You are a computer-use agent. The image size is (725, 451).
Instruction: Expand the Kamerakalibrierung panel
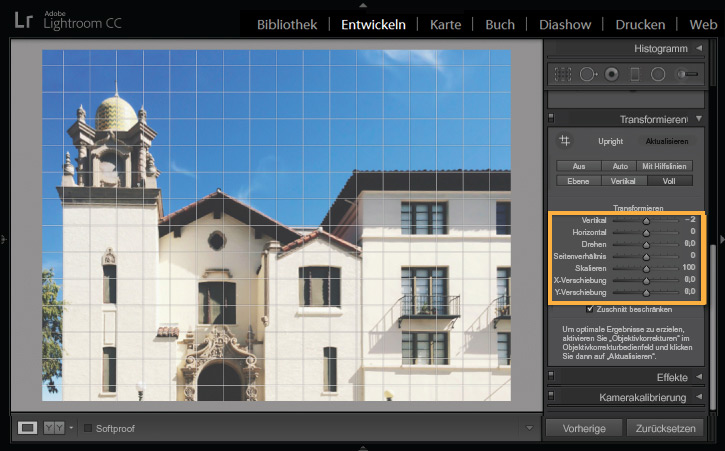(x=699, y=397)
